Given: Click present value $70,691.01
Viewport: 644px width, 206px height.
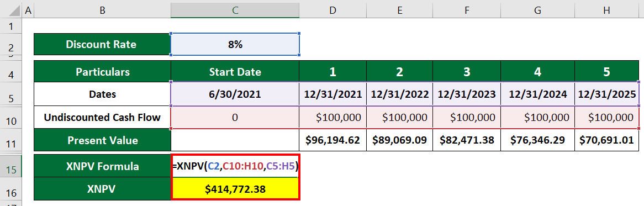Looking at the screenshot, I should 606,140.
